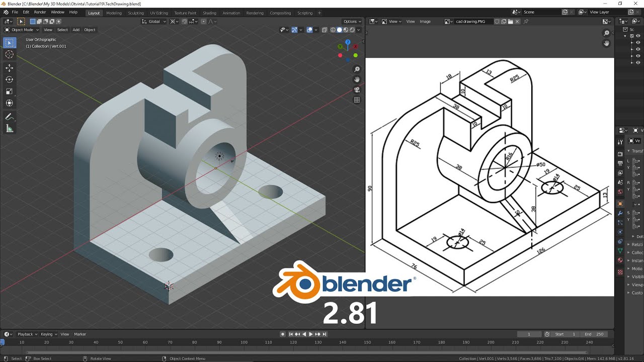
Task: Toggle wireframe viewport shading
Action: point(333,30)
